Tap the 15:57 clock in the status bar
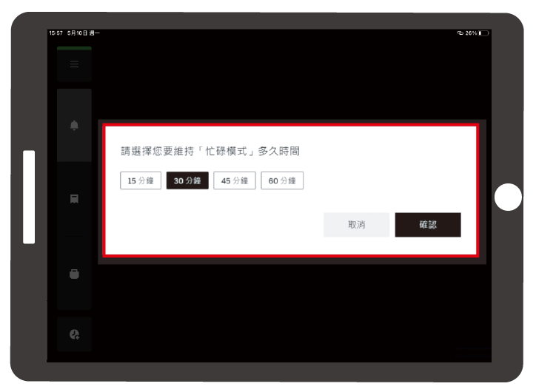The height and width of the screenshot is (392, 536). click(x=56, y=33)
